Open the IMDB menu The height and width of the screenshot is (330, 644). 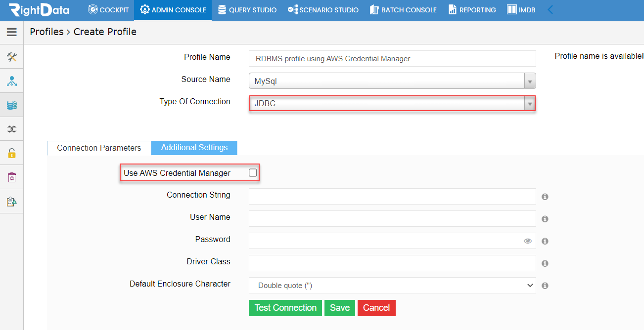point(521,10)
